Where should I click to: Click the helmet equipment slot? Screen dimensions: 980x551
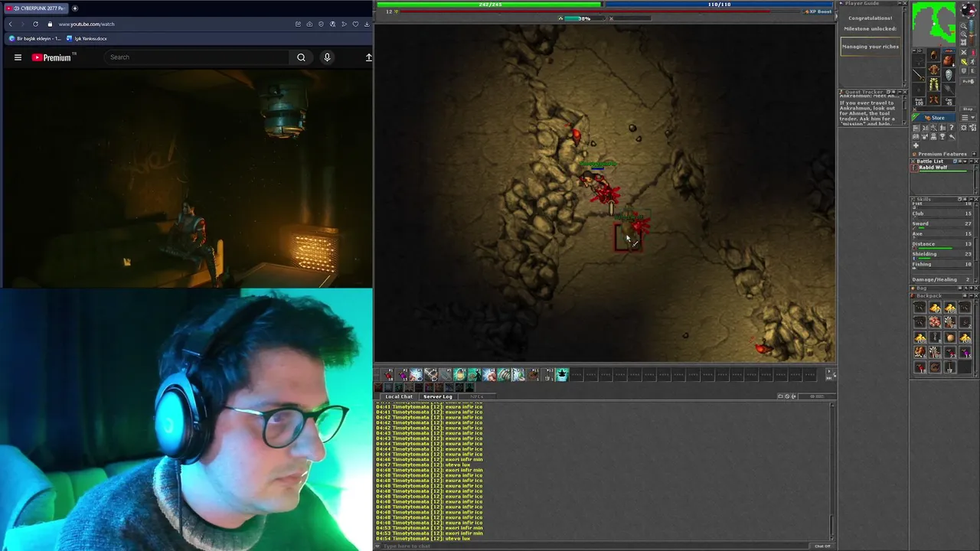click(933, 55)
